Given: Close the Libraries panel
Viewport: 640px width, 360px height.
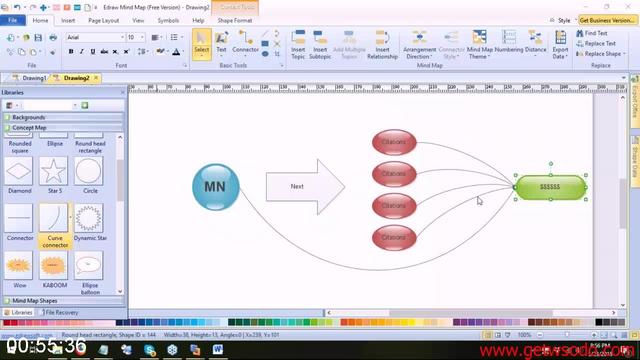Looking at the screenshot, I should click(x=122, y=93).
